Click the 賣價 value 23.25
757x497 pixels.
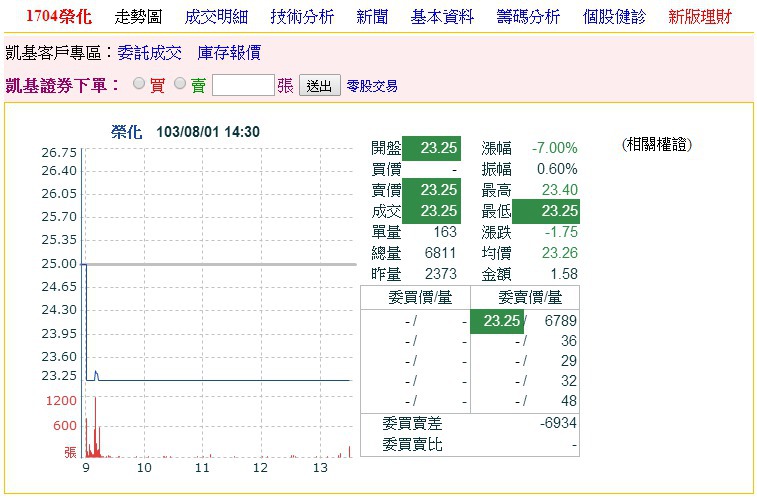432,190
